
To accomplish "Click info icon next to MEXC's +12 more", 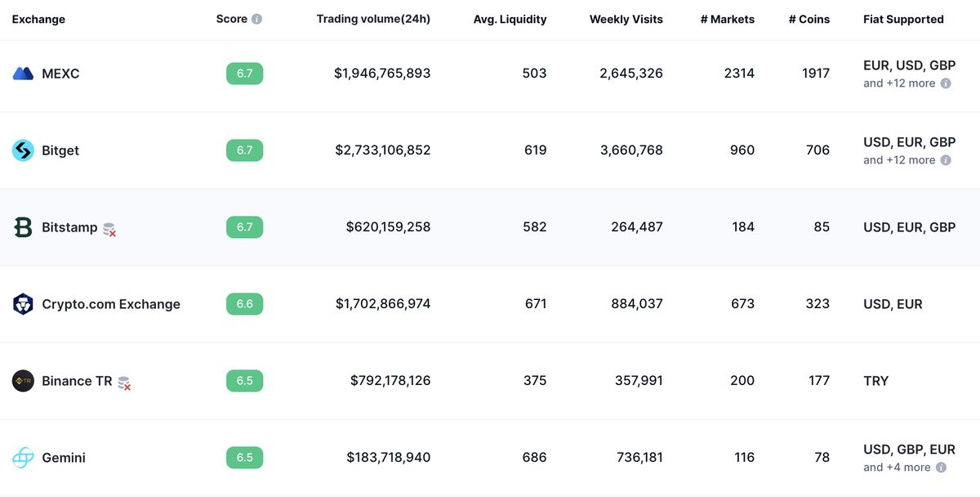I will (x=946, y=83).
